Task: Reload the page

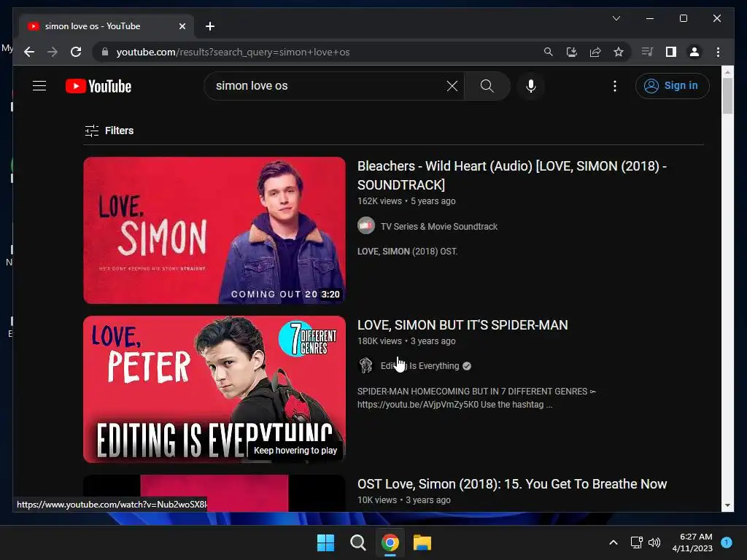Action: pyautogui.click(x=76, y=52)
